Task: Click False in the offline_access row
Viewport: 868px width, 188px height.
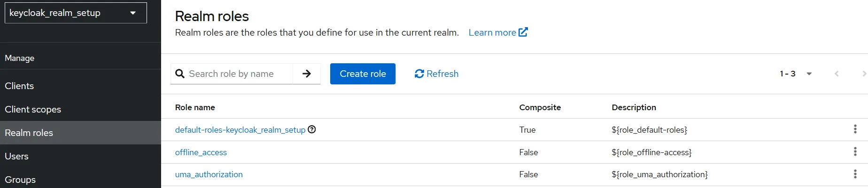Action: [x=529, y=152]
